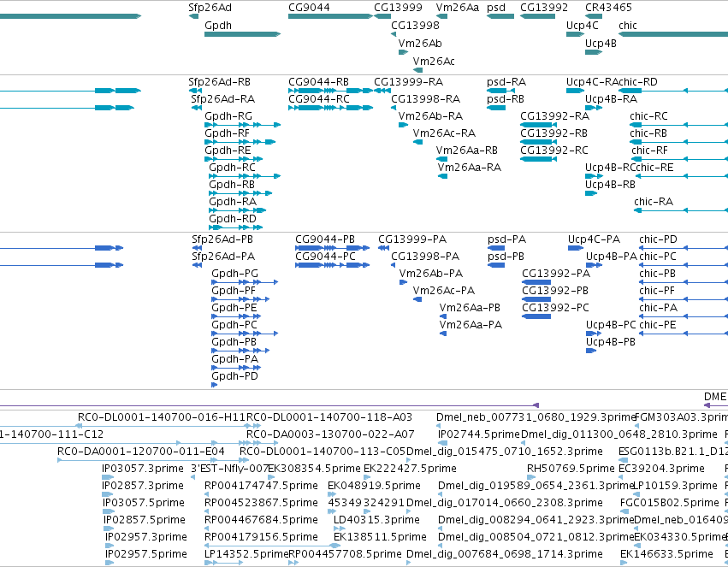
Task: Click the Sfp26Ad gene label
Action: [x=210, y=8]
